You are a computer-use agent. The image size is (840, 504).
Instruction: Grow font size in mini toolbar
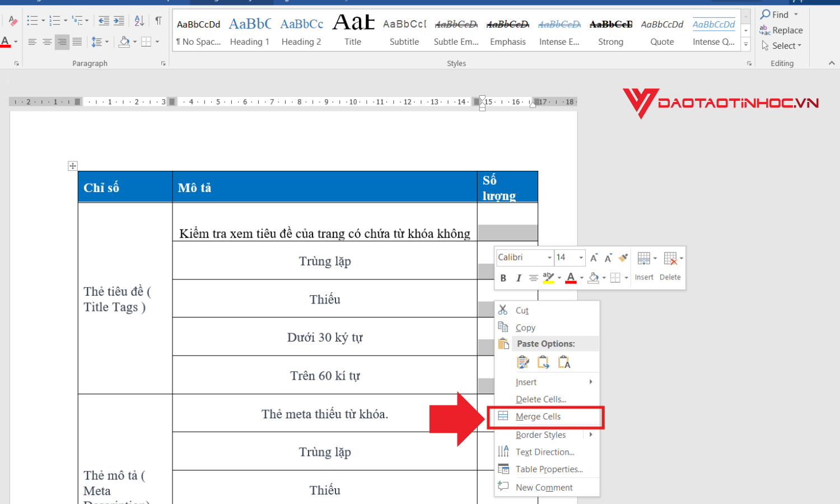pyautogui.click(x=594, y=258)
